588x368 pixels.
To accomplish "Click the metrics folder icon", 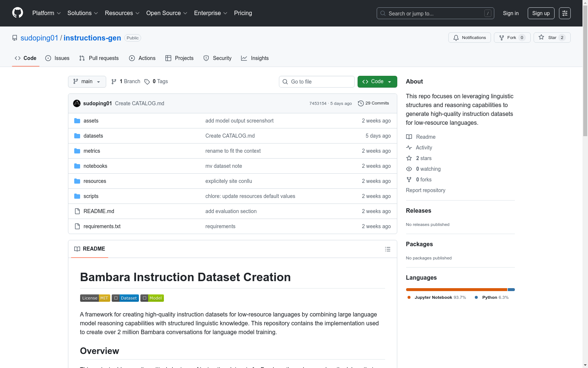I will pyautogui.click(x=77, y=151).
